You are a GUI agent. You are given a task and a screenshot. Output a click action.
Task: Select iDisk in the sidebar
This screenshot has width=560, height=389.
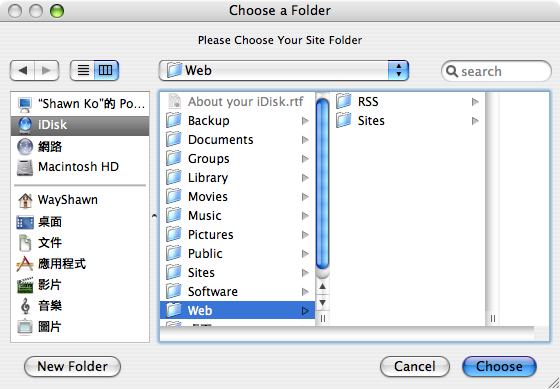coord(80,125)
